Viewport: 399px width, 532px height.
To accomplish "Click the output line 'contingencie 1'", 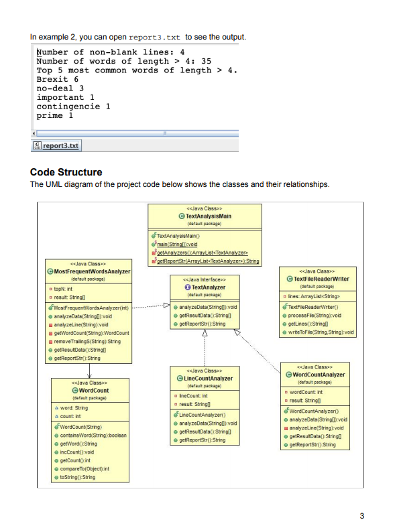I will tap(73, 107).
